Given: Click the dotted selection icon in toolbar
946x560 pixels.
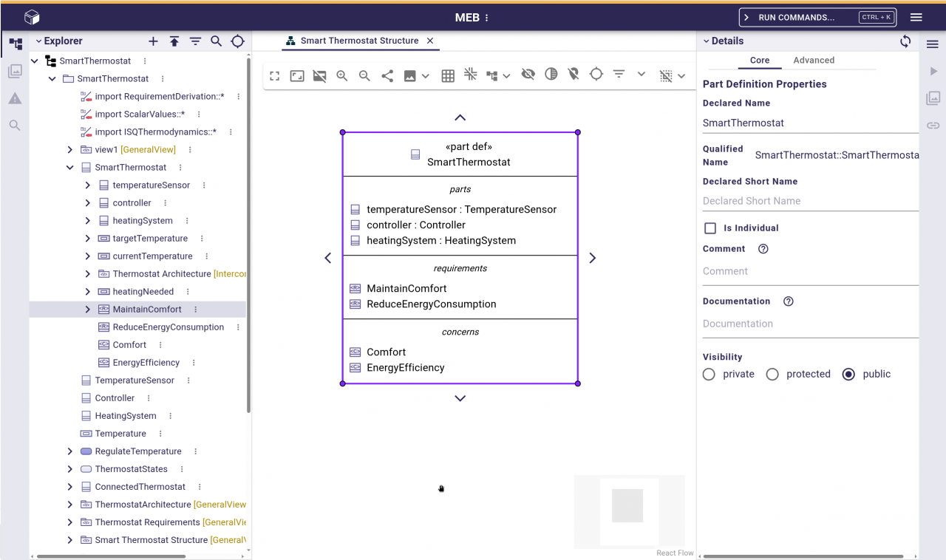Looking at the screenshot, I should pyautogui.click(x=666, y=75).
